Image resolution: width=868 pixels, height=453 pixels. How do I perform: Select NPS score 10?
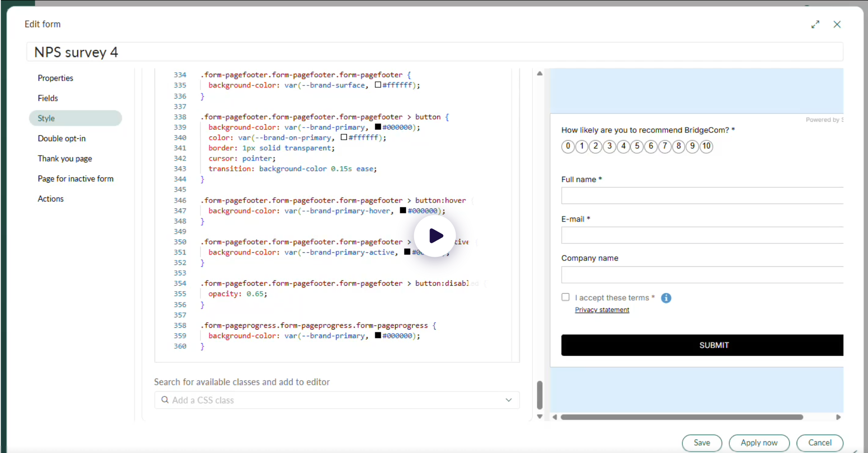pos(706,146)
